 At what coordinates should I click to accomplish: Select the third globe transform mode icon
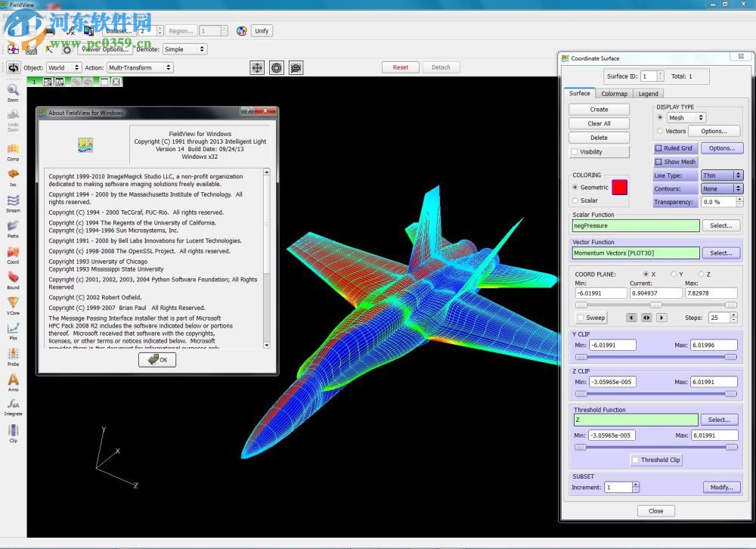coord(296,67)
